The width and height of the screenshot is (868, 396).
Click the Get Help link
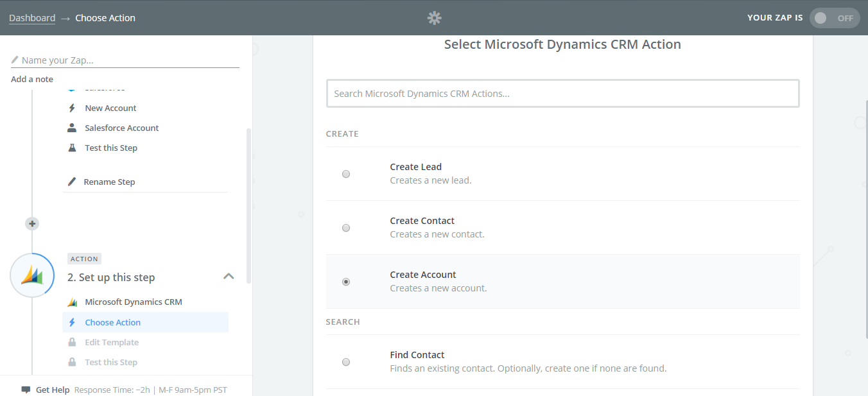click(53, 390)
